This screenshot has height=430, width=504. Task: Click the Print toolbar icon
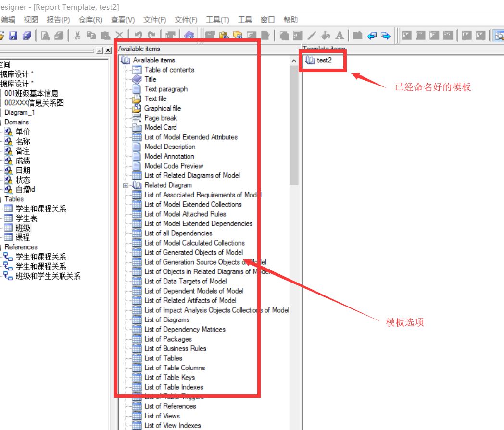tap(59, 36)
